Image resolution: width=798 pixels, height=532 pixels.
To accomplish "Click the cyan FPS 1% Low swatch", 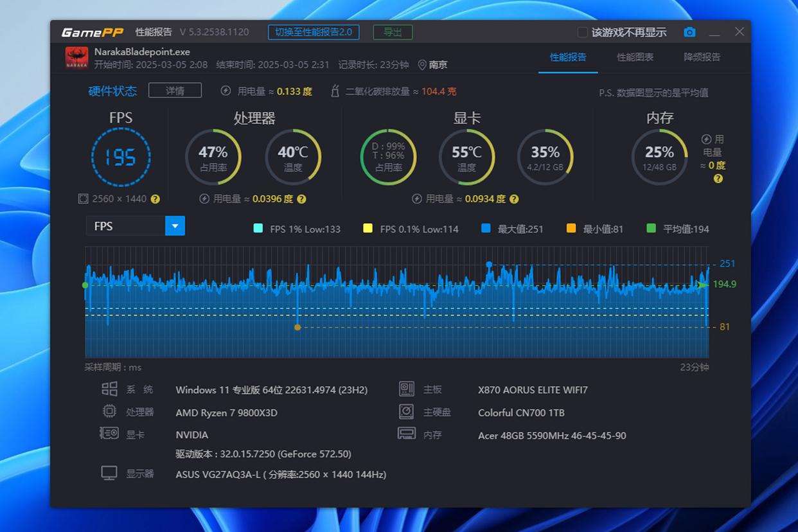I will 258,228.
